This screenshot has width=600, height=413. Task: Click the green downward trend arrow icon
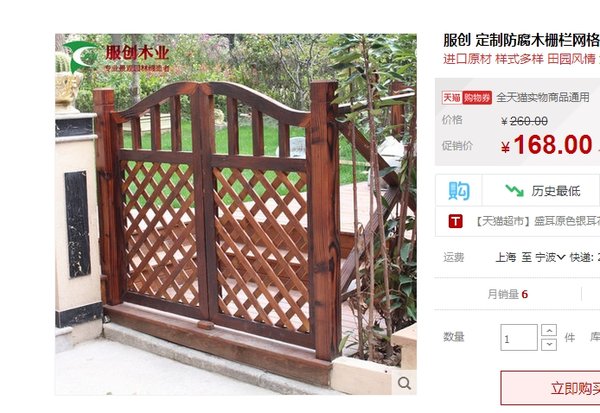click(514, 190)
